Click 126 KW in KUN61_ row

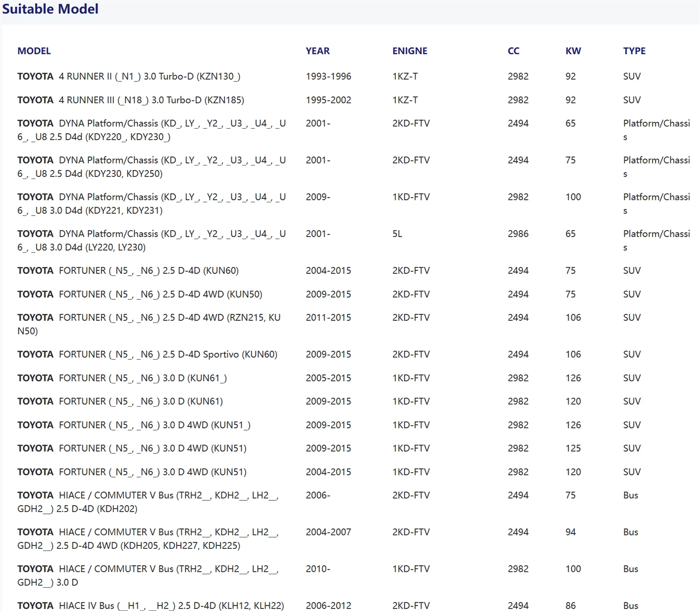[573, 378]
